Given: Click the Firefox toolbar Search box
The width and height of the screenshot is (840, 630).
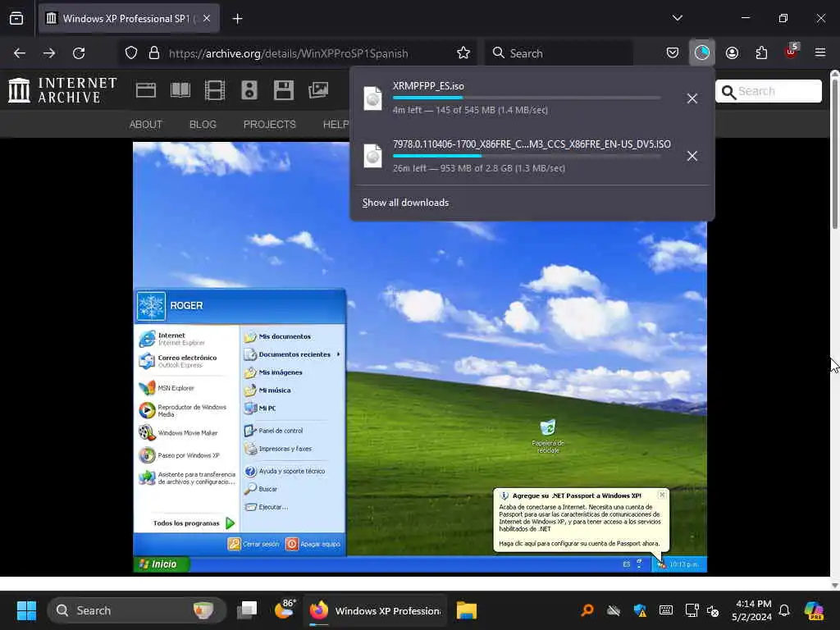Looking at the screenshot, I should point(559,53).
